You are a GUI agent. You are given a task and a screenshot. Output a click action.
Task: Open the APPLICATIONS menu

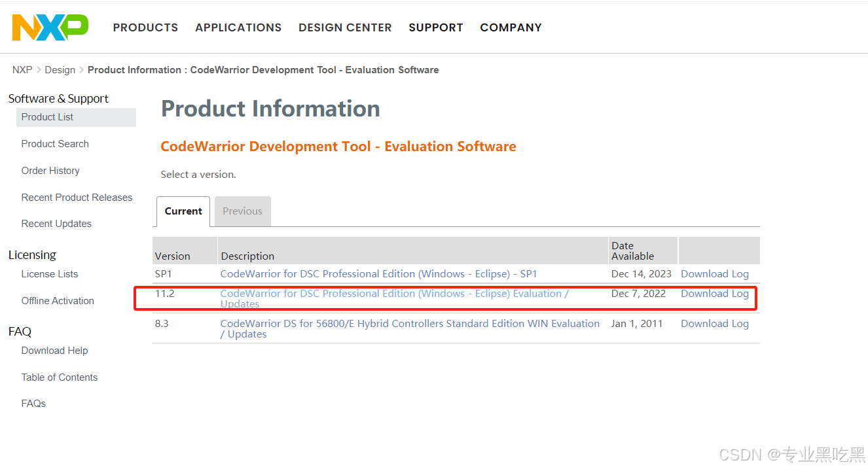238,27
